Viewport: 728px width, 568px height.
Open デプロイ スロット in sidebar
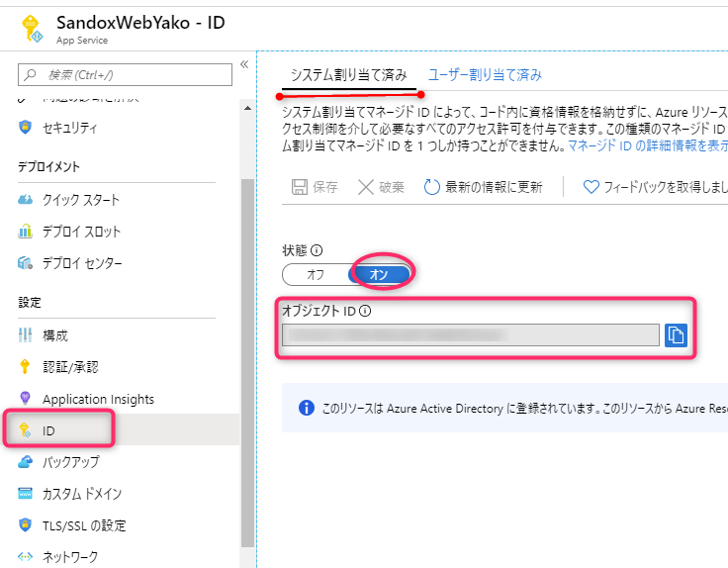(81, 232)
